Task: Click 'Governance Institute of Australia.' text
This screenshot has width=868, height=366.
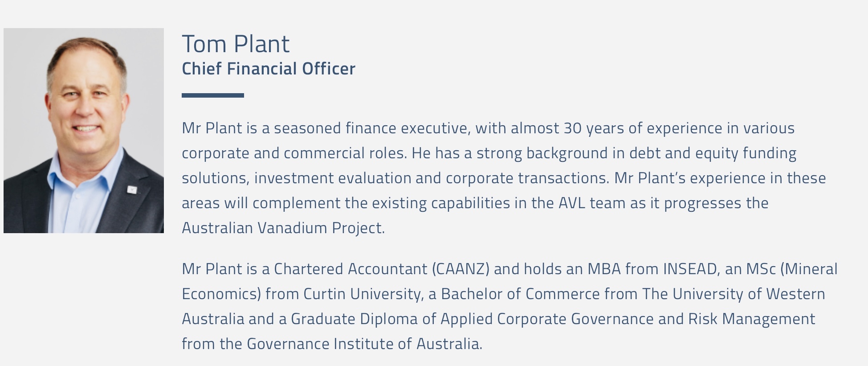Action: point(364,344)
